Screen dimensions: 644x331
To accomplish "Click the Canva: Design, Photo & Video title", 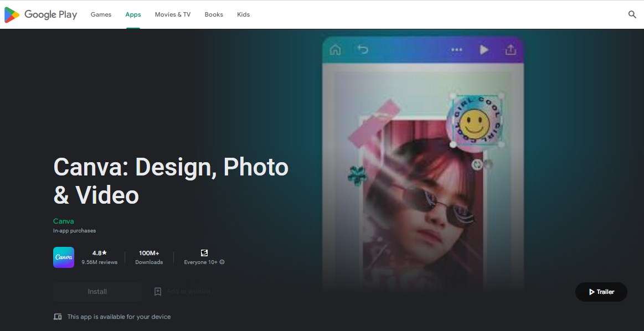I will 171,180.
